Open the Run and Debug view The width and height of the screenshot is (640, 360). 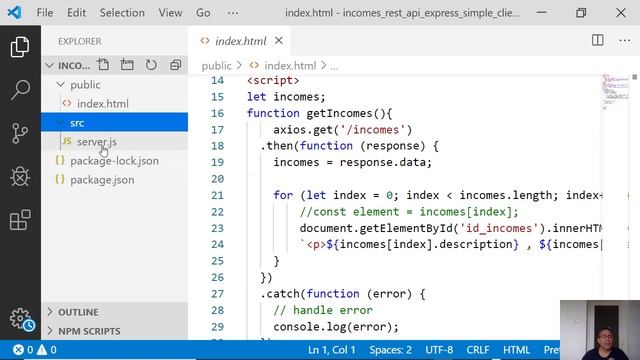click(20, 177)
